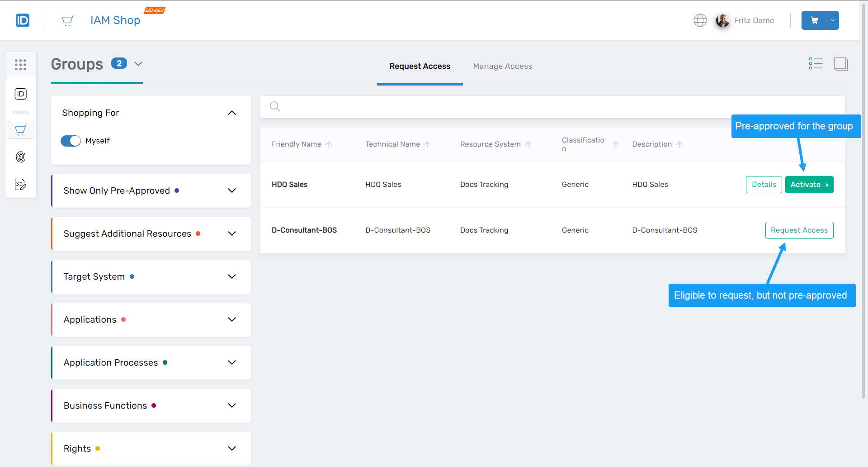Open the checklist document sidebar icon

20,184
